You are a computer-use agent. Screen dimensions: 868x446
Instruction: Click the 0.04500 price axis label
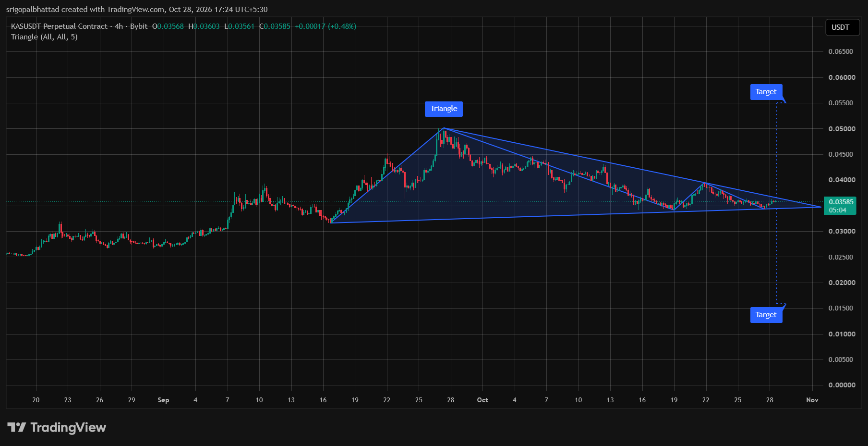[x=841, y=154]
